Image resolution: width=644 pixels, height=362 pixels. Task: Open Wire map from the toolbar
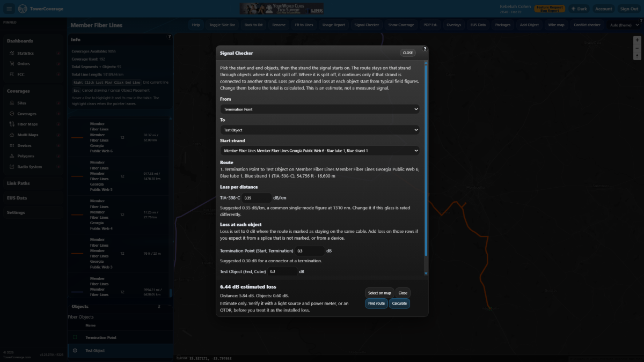557,25
